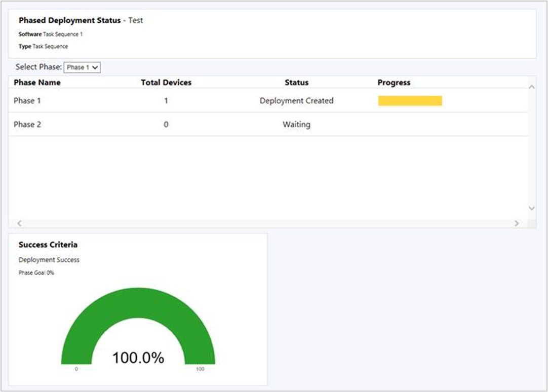Click the gauge's 100 scale label
This screenshot has width=548, height=392.
(x=200, y=369)
